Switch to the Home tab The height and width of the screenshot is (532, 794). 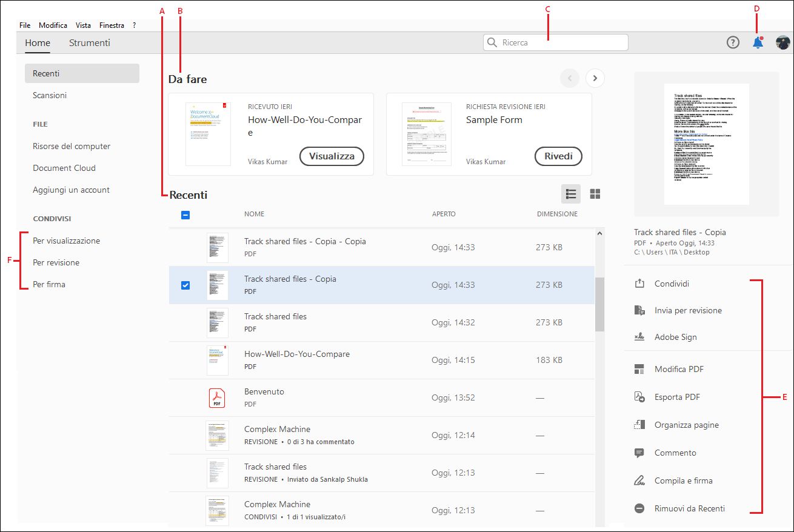point(38,42)
